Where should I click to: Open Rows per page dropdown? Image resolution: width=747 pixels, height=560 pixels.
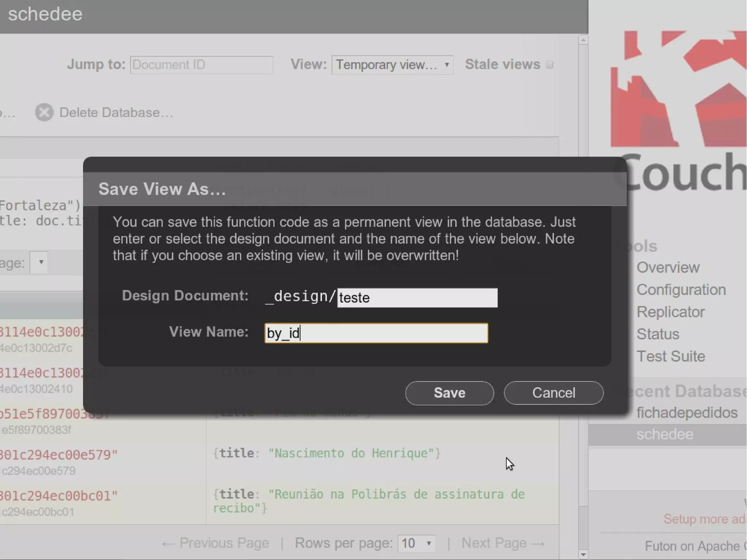416,543
